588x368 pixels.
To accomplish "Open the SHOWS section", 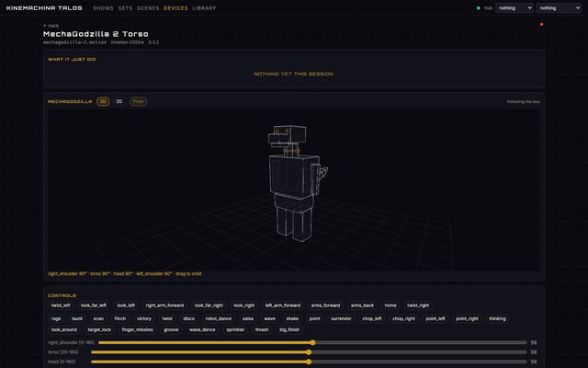I will (103, 8).
